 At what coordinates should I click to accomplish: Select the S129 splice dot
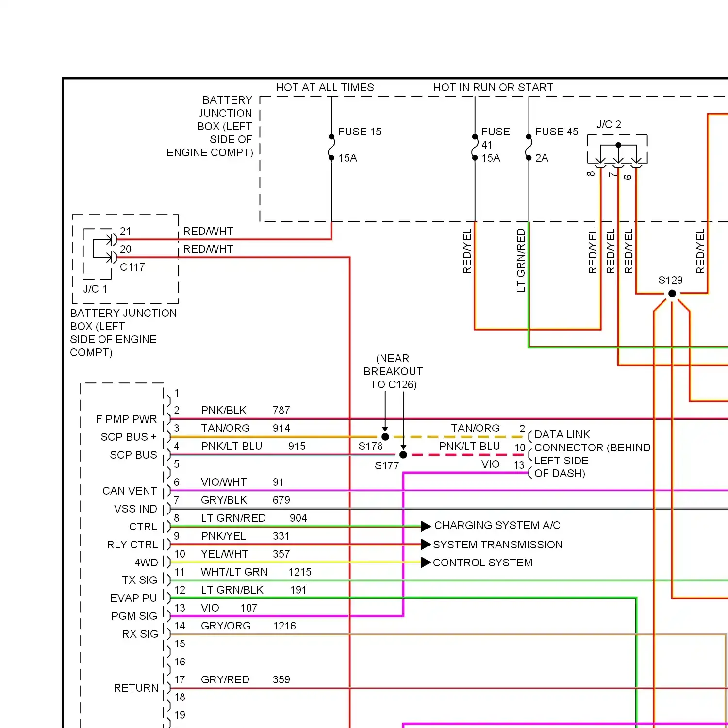pos(672,293)
